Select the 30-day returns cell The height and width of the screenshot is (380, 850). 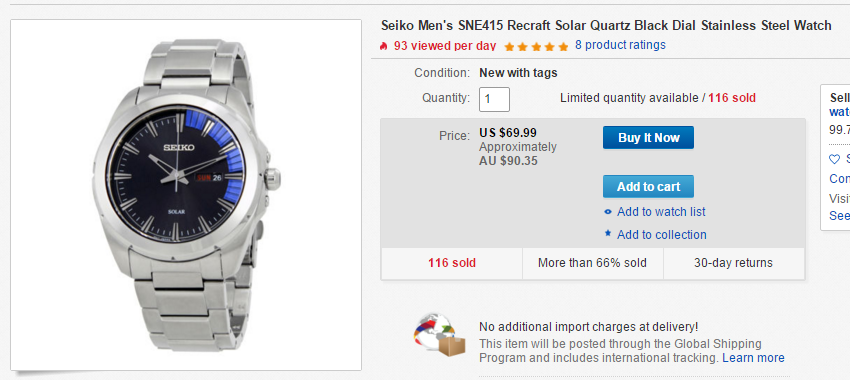point(733,263)
